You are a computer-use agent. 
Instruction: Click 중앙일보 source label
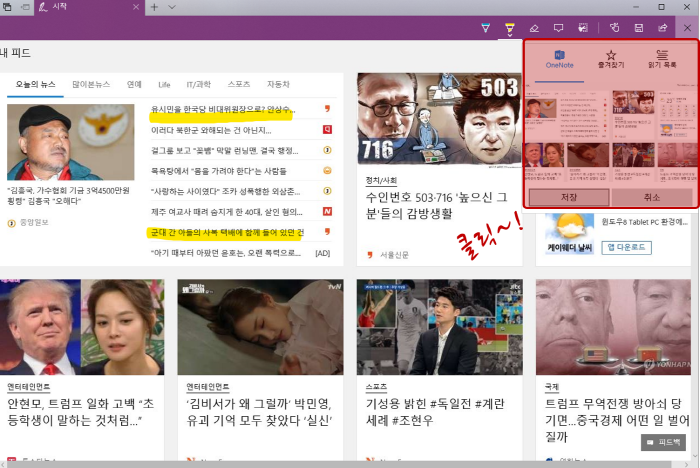click(x=34, y=222)
